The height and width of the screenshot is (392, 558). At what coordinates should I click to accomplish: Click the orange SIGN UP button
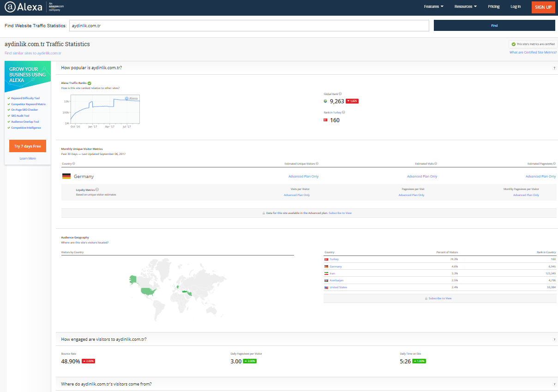(x=543, y=7)
